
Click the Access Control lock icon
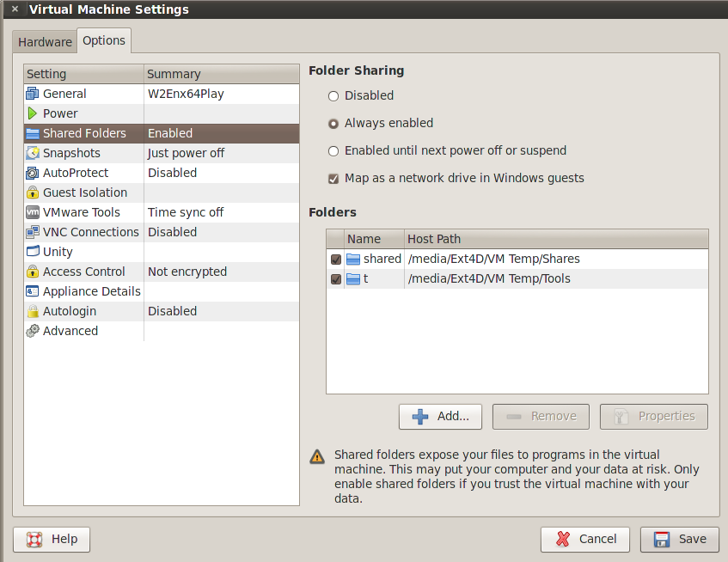[33, 272]
